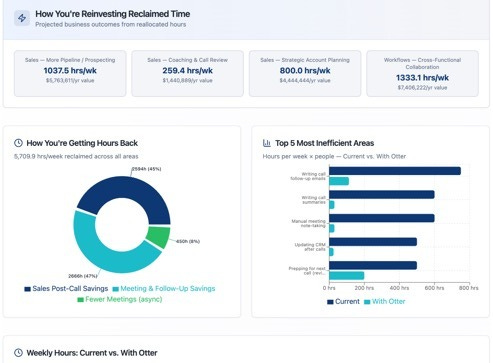Click the '600 hrs' axis tick label

point(434,288)
